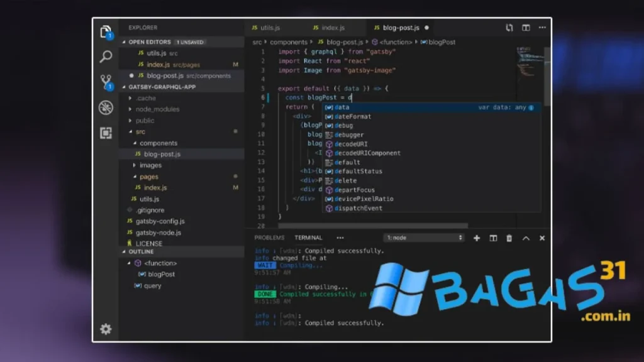
Task: Open the Source Control view
Action: (106, 82)
